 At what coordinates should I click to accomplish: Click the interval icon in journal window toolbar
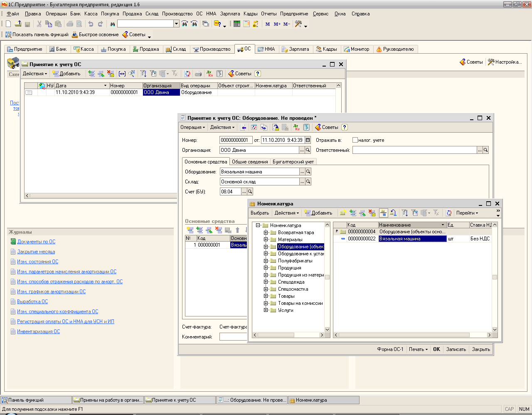pos(122,74)
